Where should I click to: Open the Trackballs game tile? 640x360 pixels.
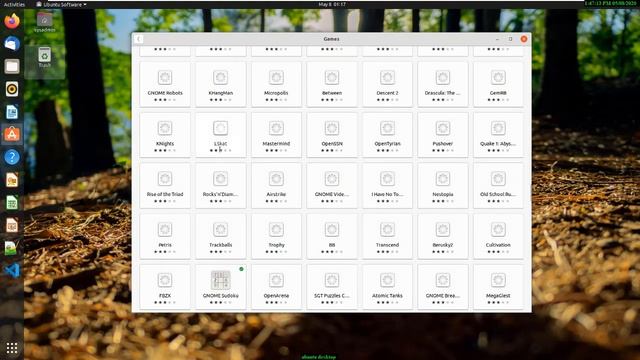coord(220,236)
